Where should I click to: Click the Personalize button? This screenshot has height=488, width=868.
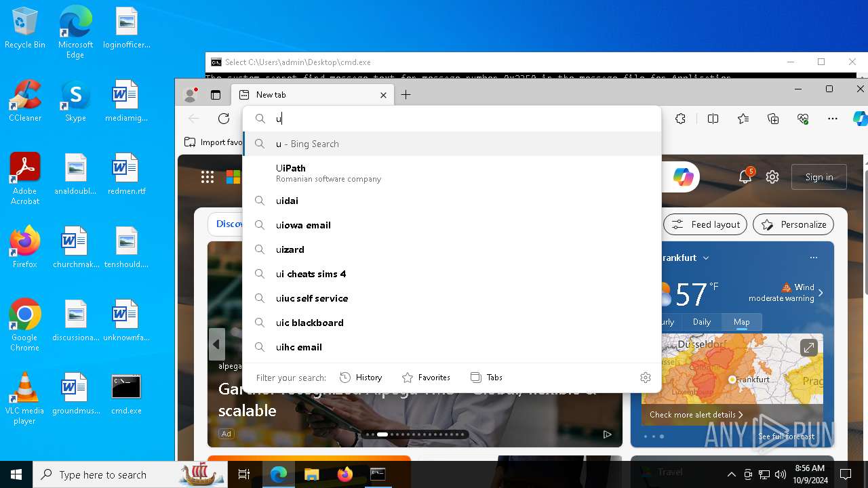793,224
